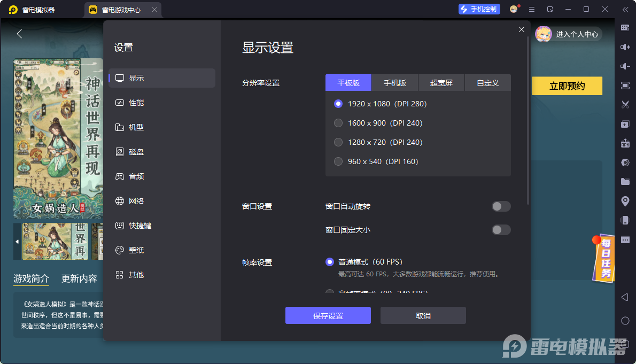Open the keyboard mapping tool in sidebar
The image size is (636, 364).
pos(624,27)
